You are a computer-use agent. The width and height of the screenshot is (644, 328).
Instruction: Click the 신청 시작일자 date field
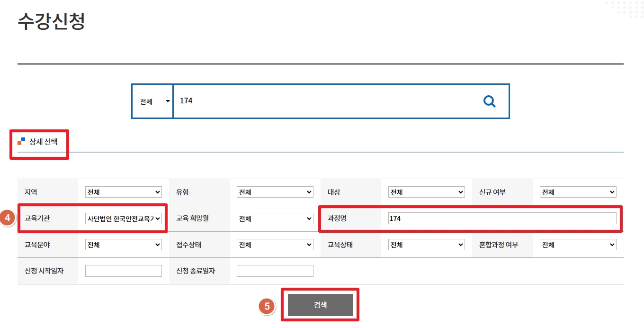123,271
